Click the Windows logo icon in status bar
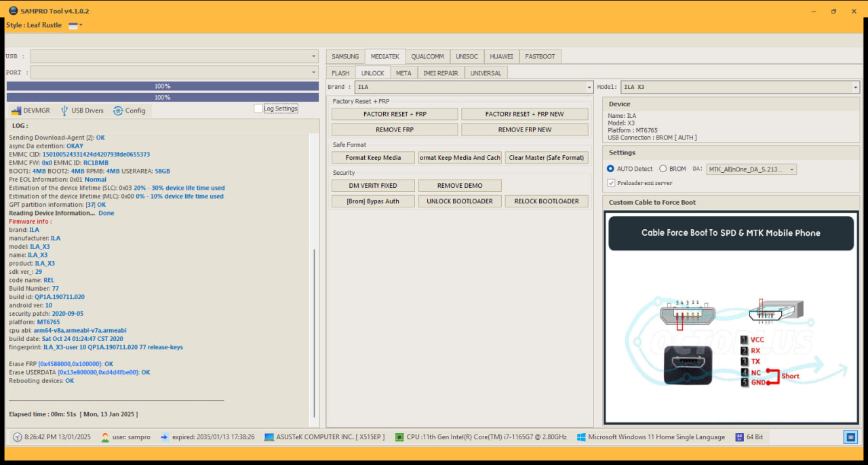 (x=581, y=437)
